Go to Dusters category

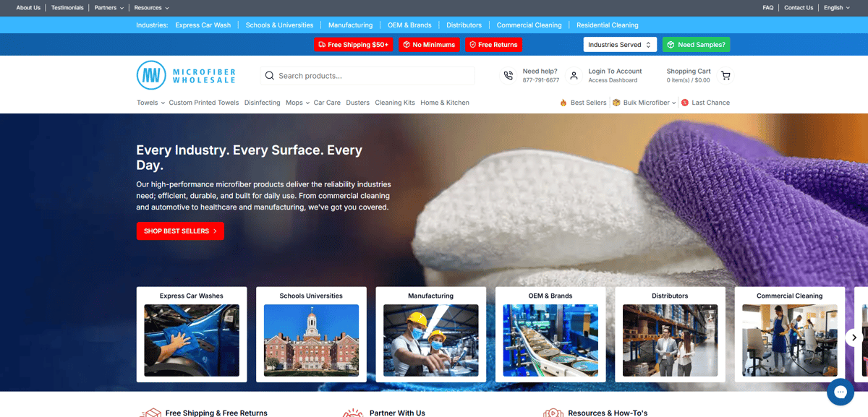358,103
